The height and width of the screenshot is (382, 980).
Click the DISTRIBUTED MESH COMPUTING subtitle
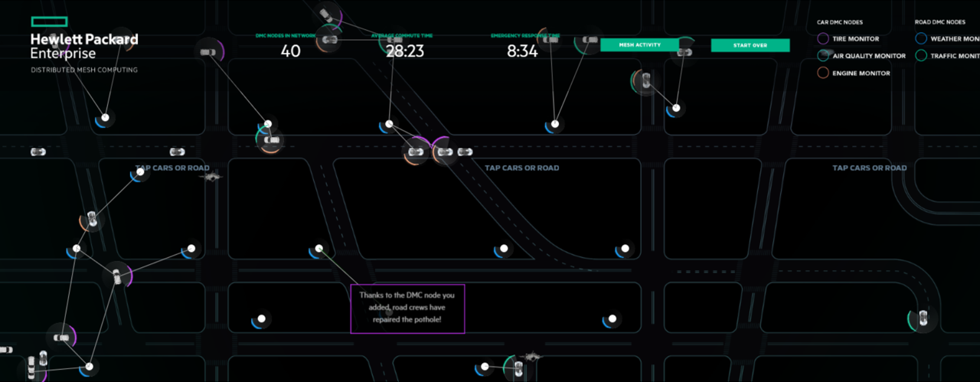[x=84, y=70]
